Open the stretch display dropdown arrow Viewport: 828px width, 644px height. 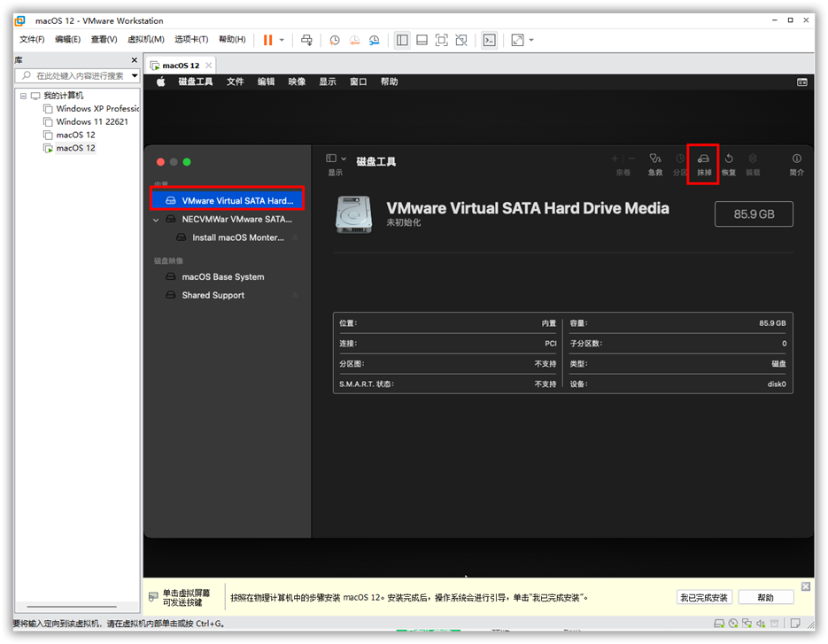click(x=531, y=40)
